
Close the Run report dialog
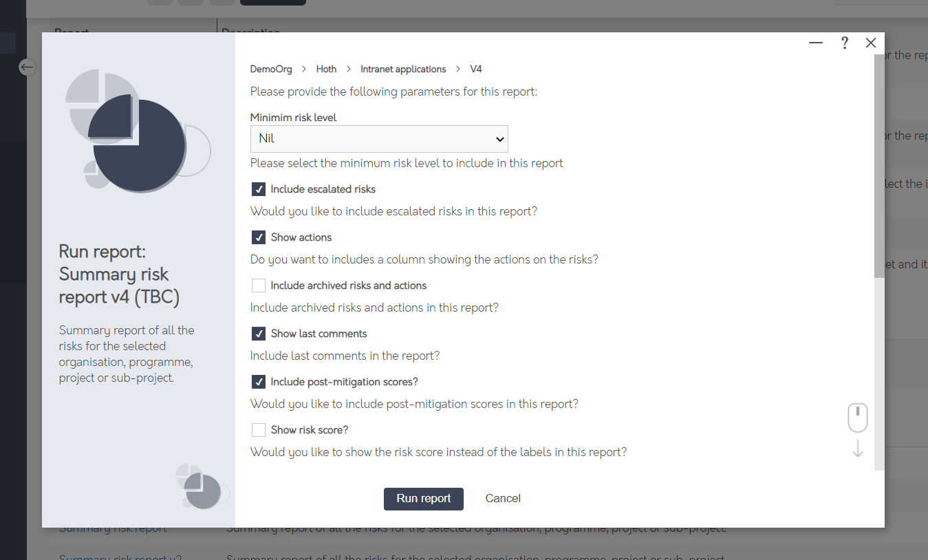871,43
